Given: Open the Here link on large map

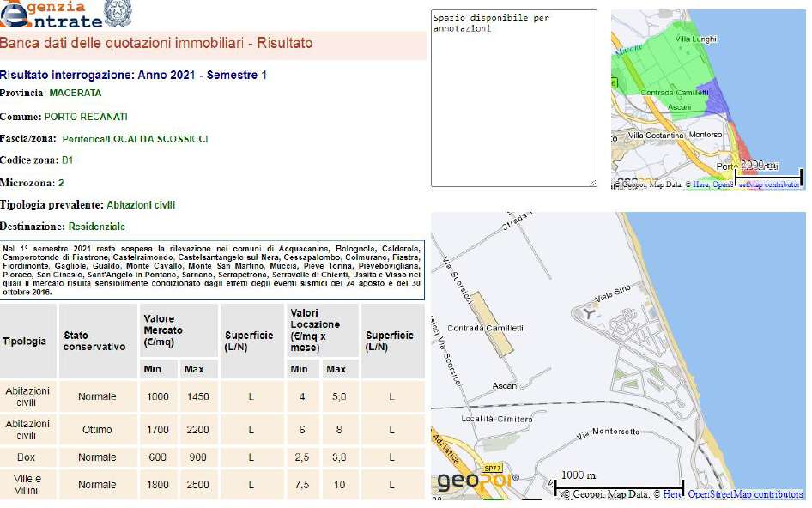Looking at the screenshot, I should (x=672, y=495).
